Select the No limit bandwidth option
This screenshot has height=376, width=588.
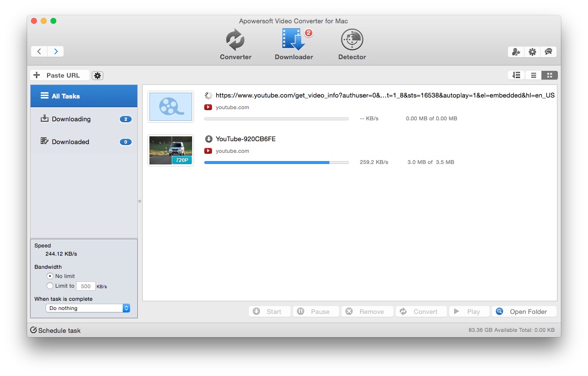tap(50, 276)
